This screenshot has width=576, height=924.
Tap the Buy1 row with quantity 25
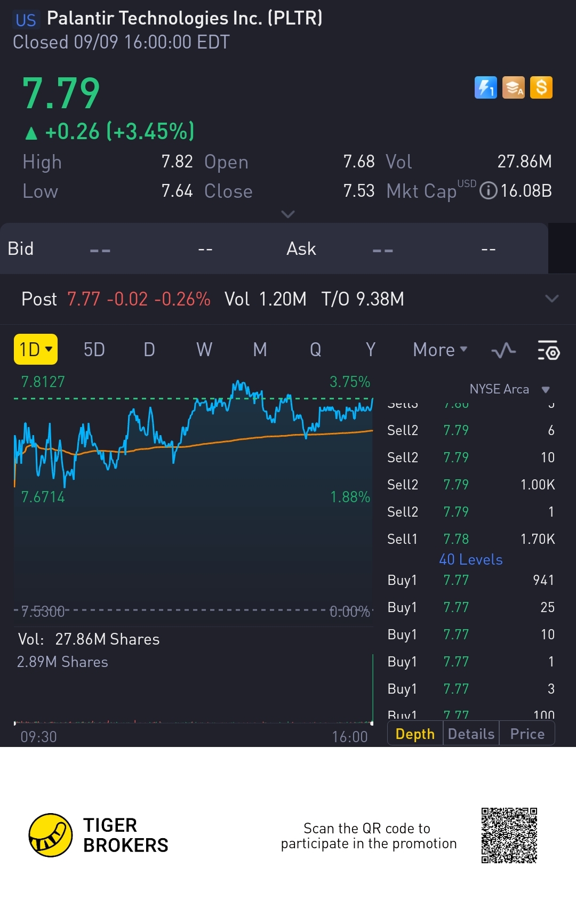(x=471, y=607)
